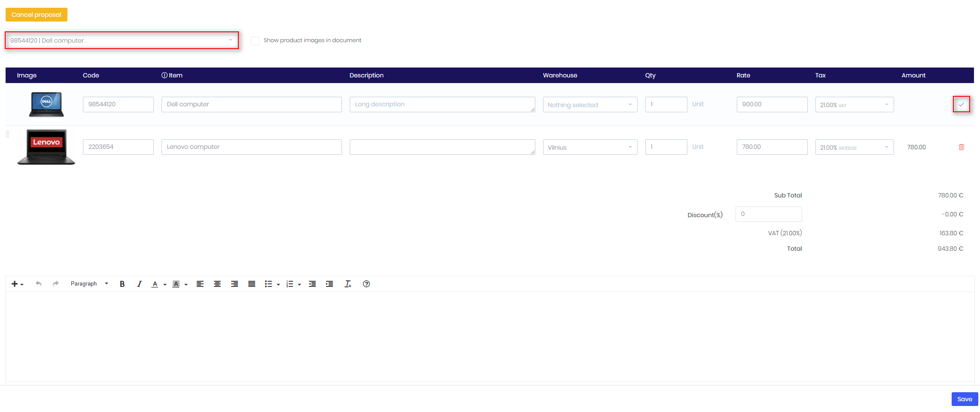Decrease indent in editor
The width and height of the screenshot is (980, 412).
click(312, 284)
